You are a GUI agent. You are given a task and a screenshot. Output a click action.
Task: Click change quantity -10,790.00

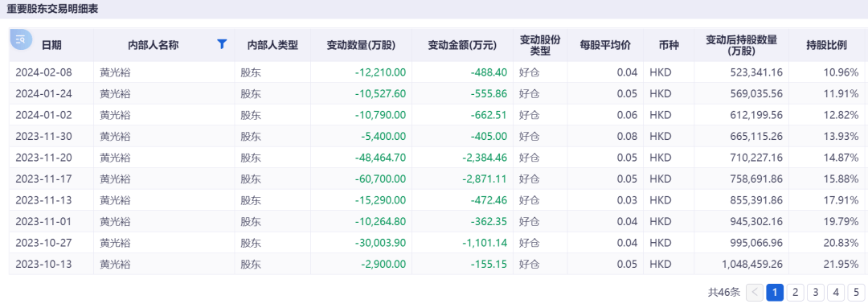380,115
